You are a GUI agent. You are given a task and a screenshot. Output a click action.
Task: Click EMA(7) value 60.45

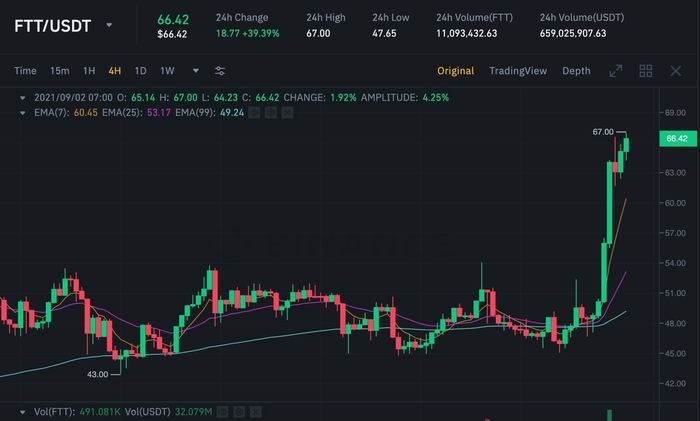pyautogui.click(x=86, y=113)
